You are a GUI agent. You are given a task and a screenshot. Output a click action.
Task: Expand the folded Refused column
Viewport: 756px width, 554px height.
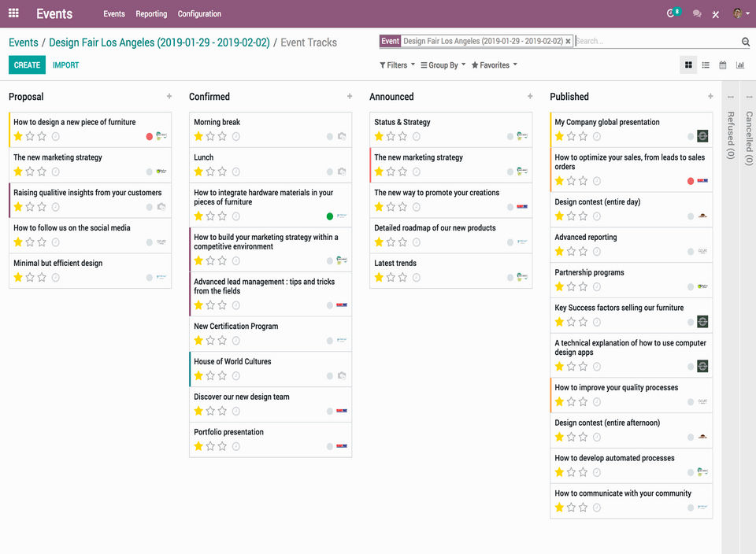(x=731, y=135)
